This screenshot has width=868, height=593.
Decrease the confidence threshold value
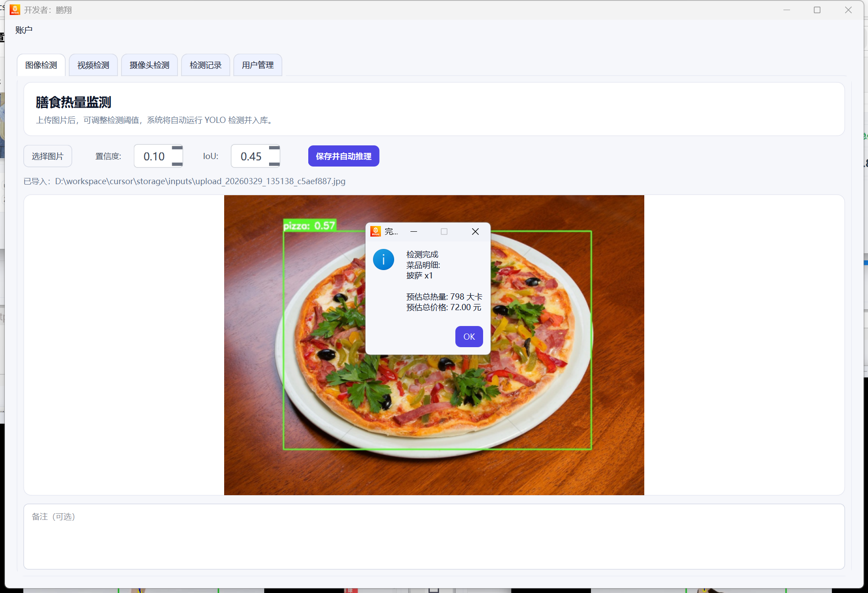177,164
